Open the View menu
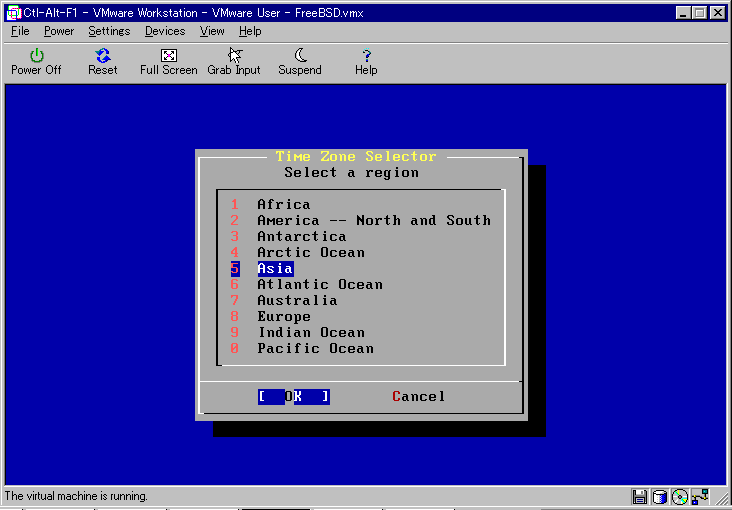Image resolution: width=732 pixels, height=510 pixels. [x=212, y=31]
